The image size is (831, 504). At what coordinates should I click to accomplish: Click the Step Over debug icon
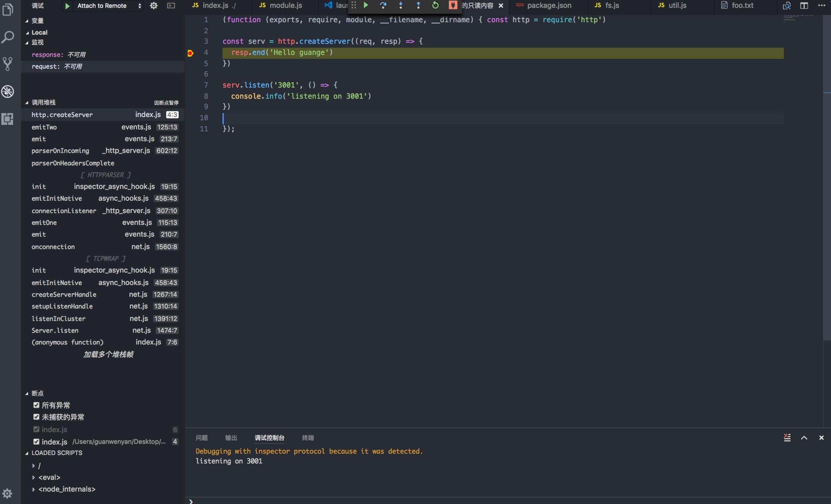[x=383, y=5]
